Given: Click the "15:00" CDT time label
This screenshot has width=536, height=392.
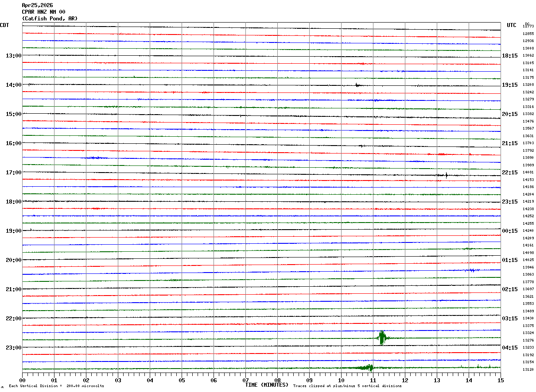Looking at the screenshot, I should [x=14, y=114].
